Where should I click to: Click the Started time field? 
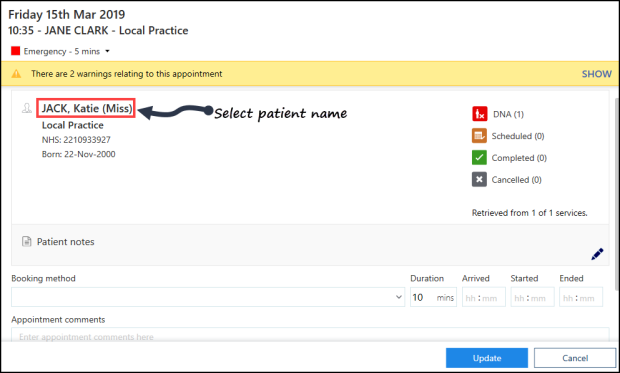(x=532, y=297)
